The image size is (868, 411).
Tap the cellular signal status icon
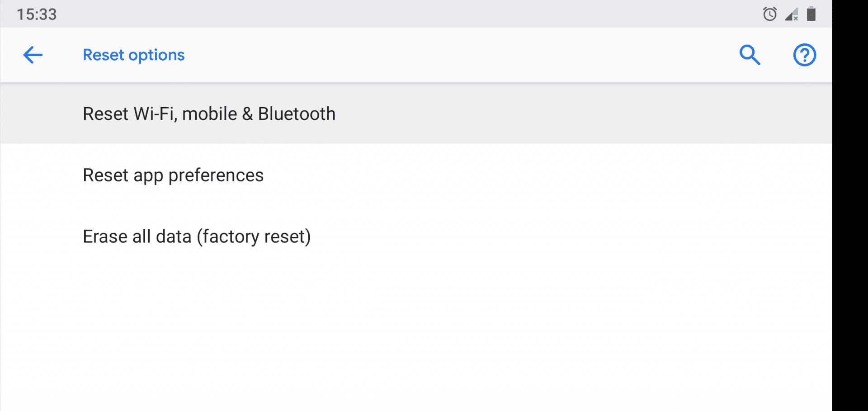pyautogui.click(x=792, y=15)
